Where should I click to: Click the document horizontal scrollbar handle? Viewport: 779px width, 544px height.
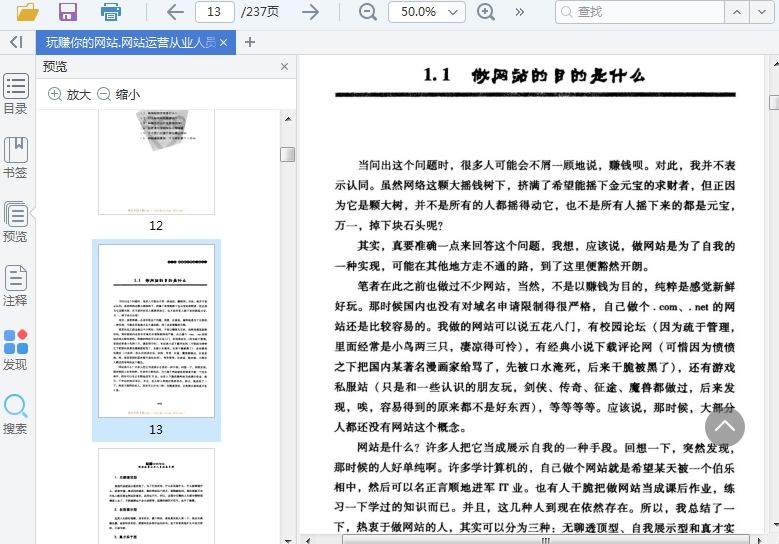pyautogui.click(x=545, y=540)
